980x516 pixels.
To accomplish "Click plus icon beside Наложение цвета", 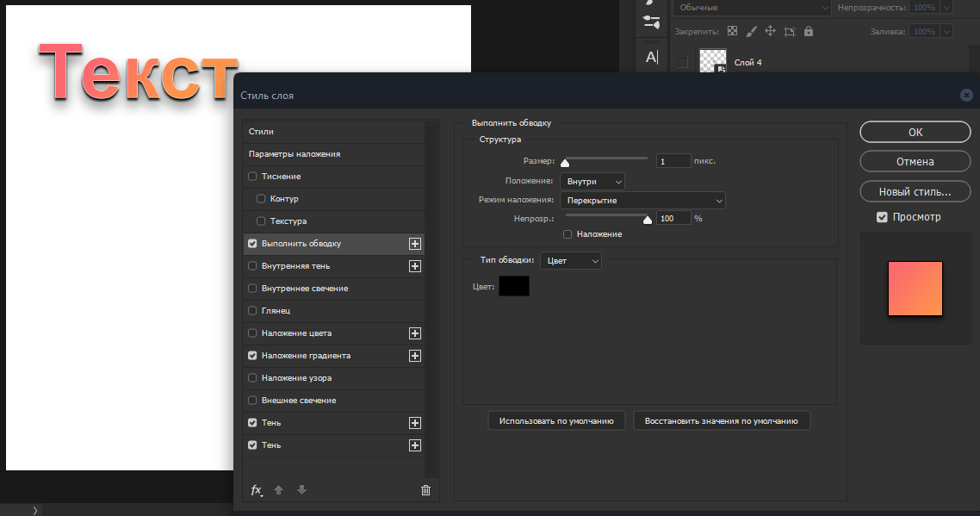I will tap(415, 333).
